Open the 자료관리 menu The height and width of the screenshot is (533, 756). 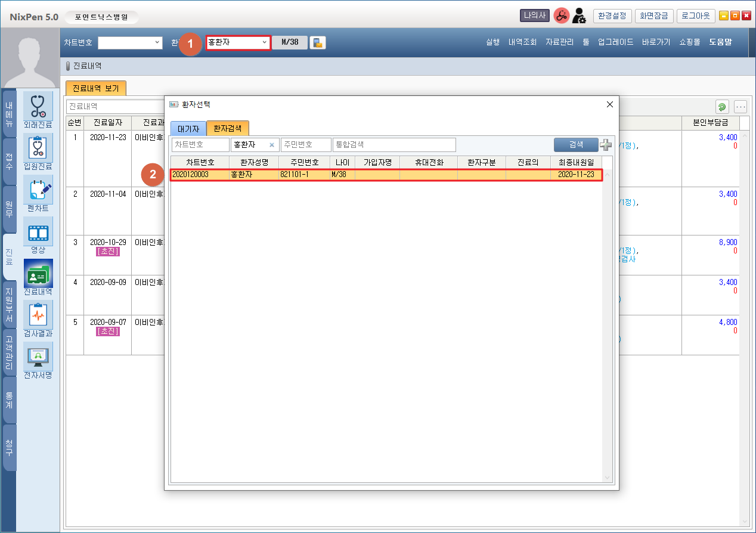click(x=559, y=42)
